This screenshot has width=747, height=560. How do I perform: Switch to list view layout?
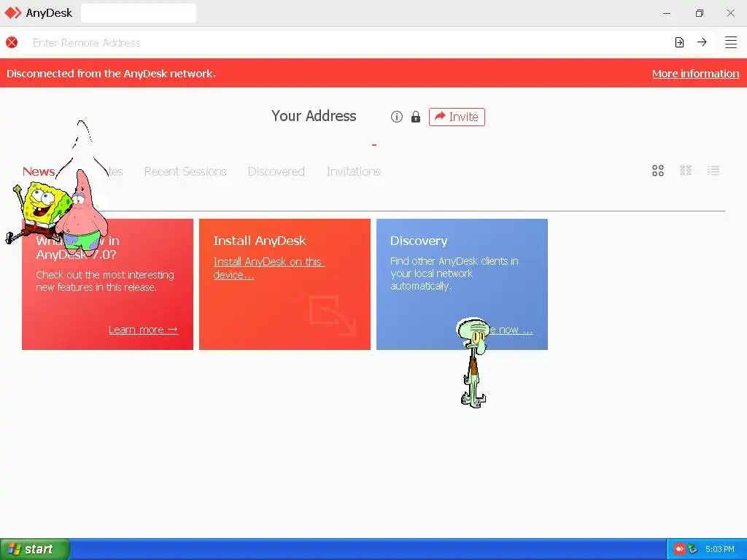(x=713, y=171)
